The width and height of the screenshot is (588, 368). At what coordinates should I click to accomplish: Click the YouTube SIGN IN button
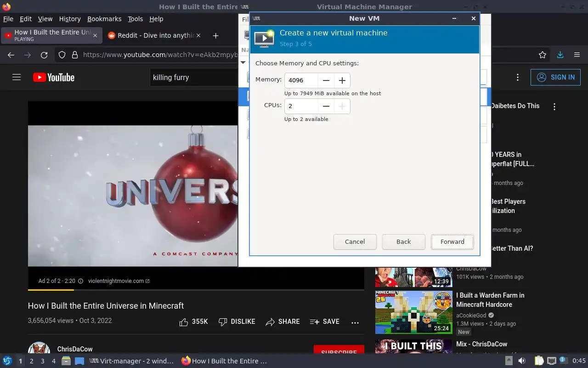(x=555, y=77)
